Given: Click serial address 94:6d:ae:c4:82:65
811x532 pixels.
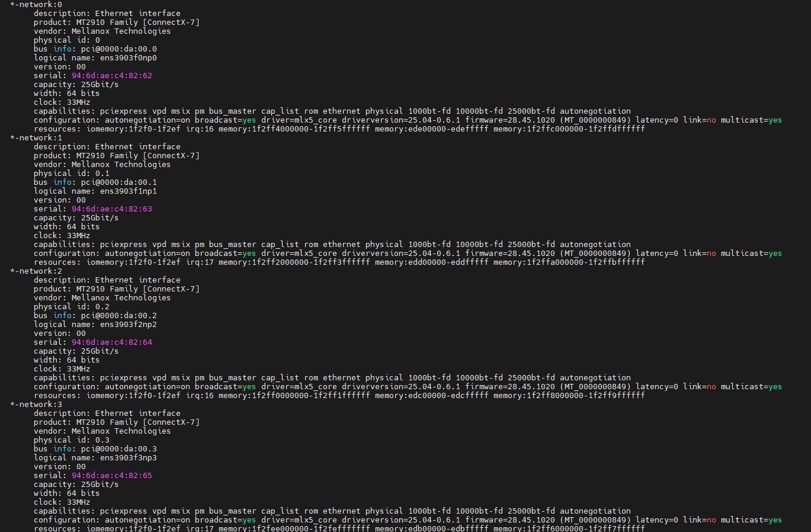Looking at the screenshot, I should coord(111,476).
